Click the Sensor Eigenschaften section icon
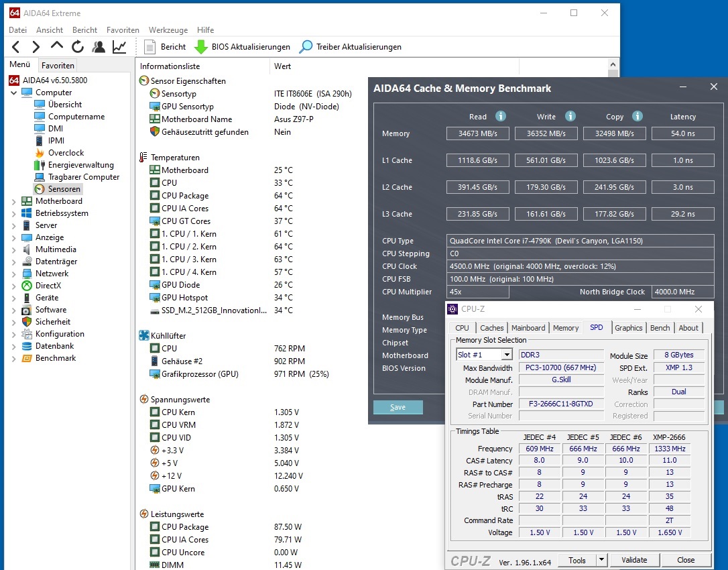 point(144,81)
